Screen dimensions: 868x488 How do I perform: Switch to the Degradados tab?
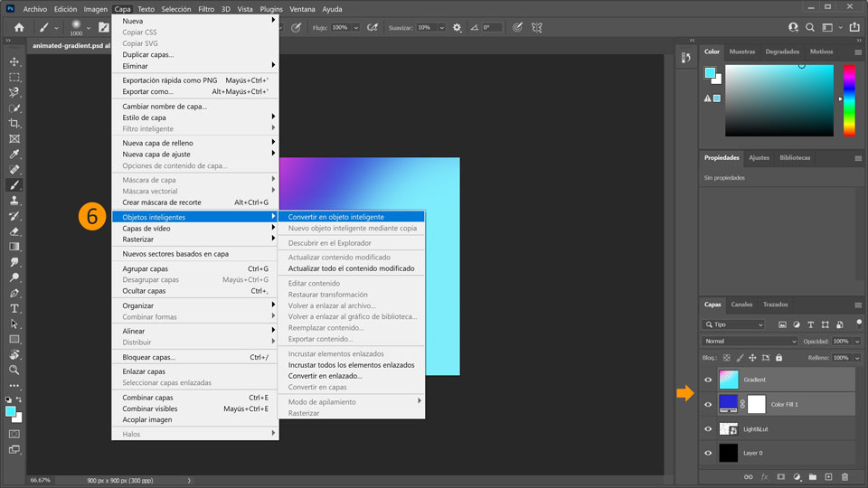[782, 52]
